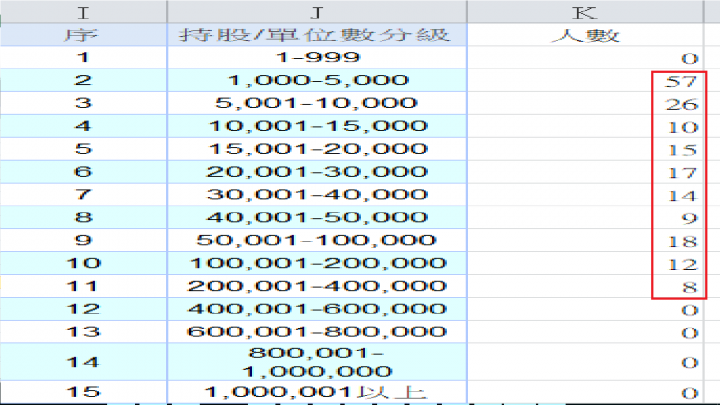The image size is (720, 405).
Task: Click sequence number 10 in 序 column
Action: click(83, 263)
